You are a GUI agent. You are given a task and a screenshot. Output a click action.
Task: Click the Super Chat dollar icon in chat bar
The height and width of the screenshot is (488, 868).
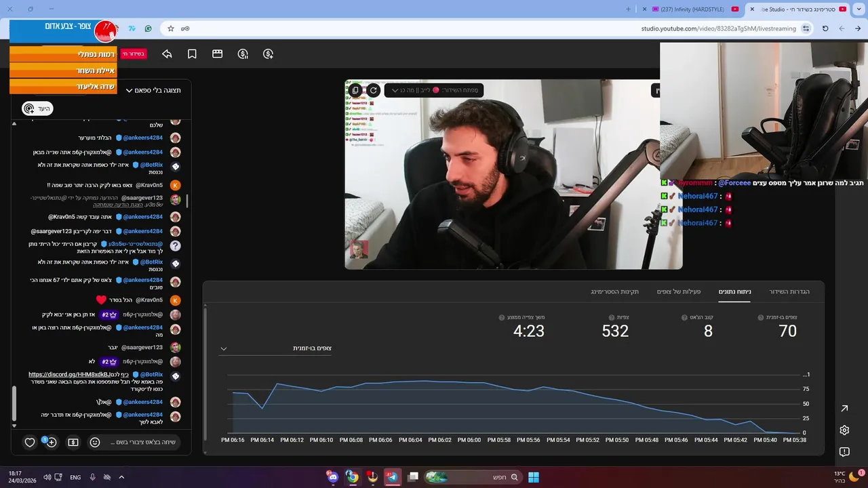point(73,442)
